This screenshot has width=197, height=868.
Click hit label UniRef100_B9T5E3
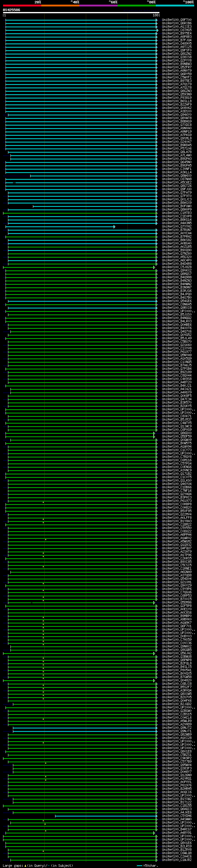tap(177, 81)
